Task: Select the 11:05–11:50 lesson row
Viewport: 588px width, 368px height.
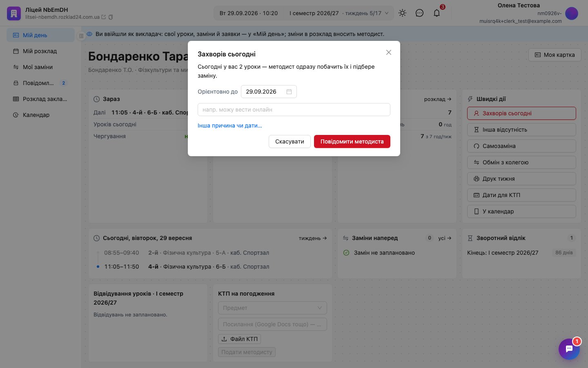Action: (210, 267)
